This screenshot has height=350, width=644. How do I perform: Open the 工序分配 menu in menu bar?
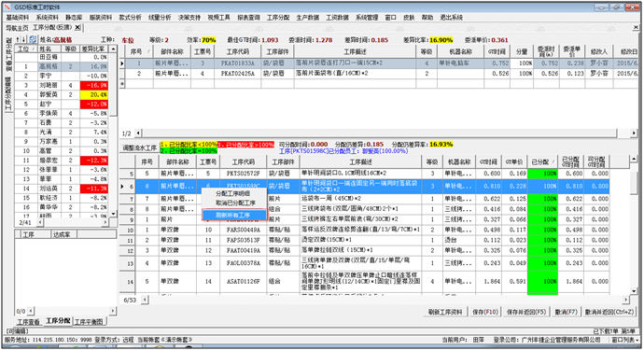click(x=278, y=17)
